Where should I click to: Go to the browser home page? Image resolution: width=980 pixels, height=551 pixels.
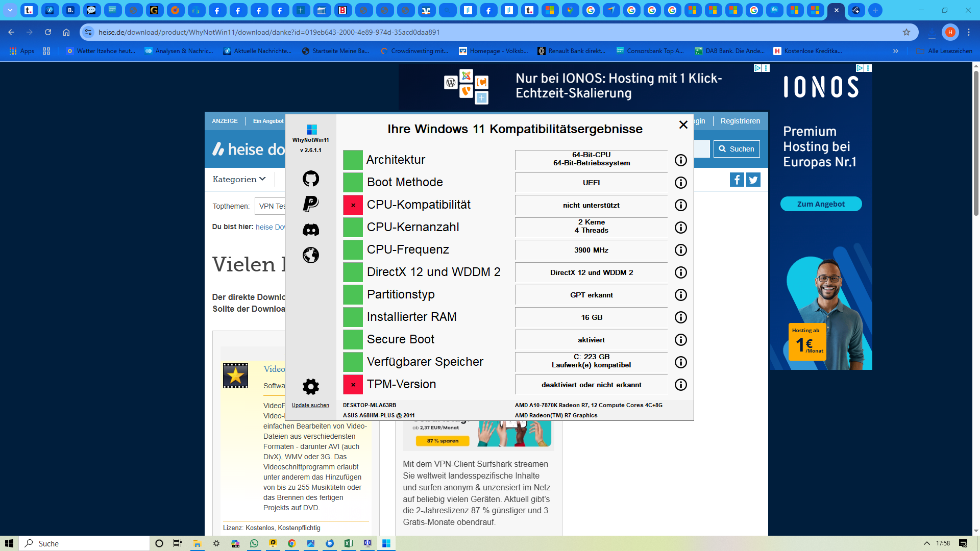66,32
